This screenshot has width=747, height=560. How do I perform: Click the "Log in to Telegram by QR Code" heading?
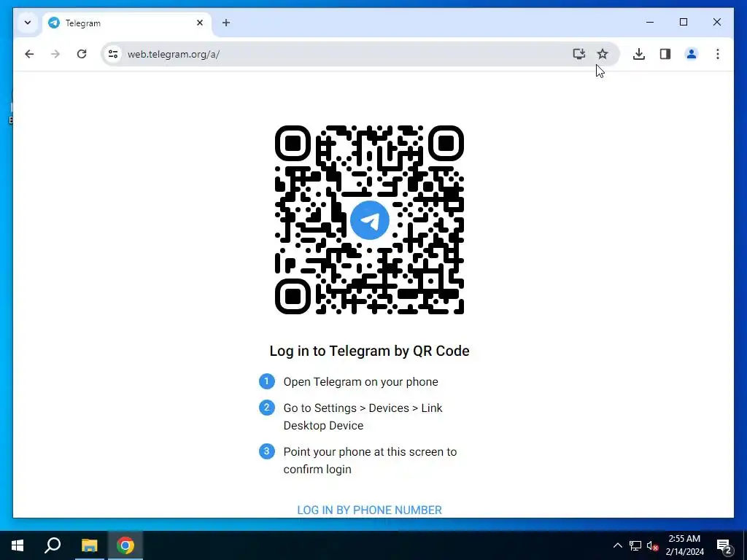pyautogui.click(x=369, y=351)
